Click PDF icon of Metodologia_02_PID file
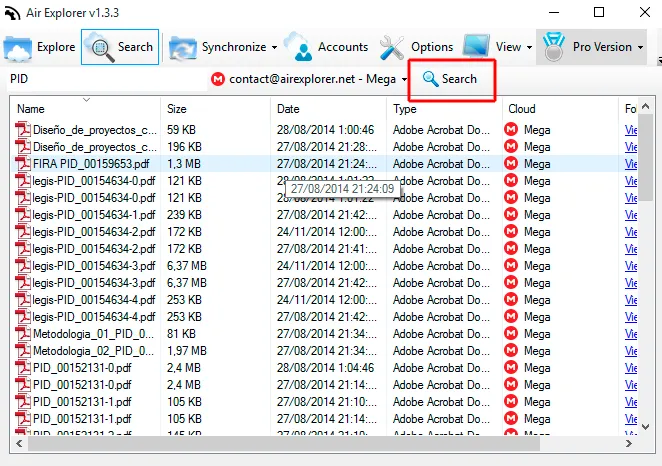Screen dimensions: 662x466 (x=23, y=350)
